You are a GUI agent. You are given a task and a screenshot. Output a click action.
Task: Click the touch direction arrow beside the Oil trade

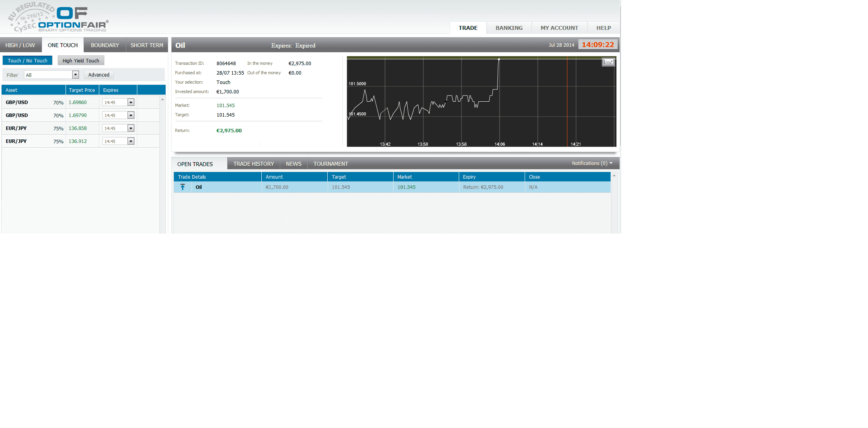click(182, 187)
